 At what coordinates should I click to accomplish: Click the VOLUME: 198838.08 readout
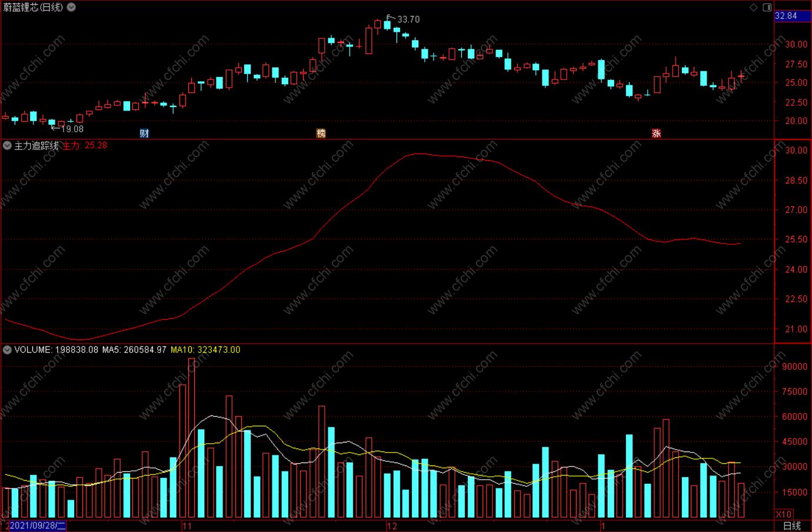coord(56,350)
